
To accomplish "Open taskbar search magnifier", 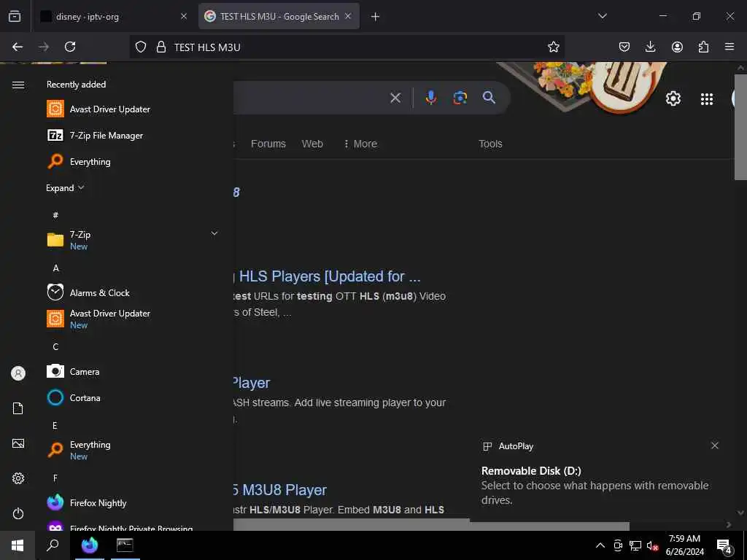I will (53, 545).
